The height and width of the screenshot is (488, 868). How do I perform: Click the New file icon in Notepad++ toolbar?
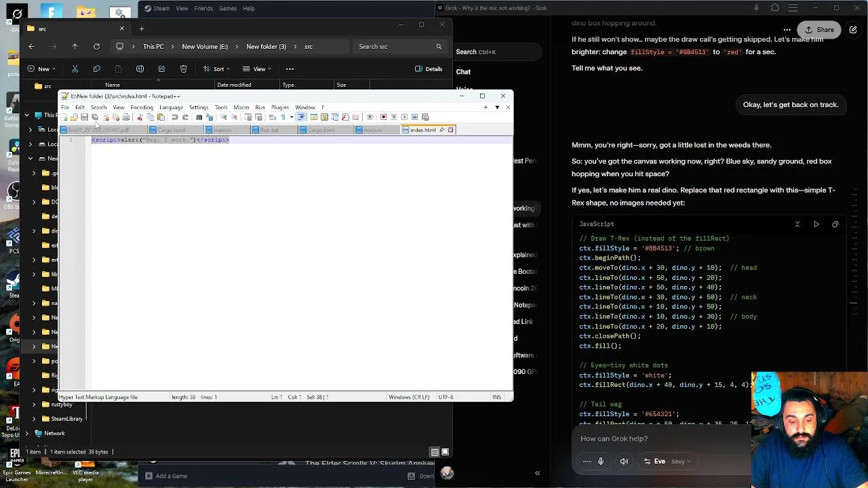click(64, 117)
